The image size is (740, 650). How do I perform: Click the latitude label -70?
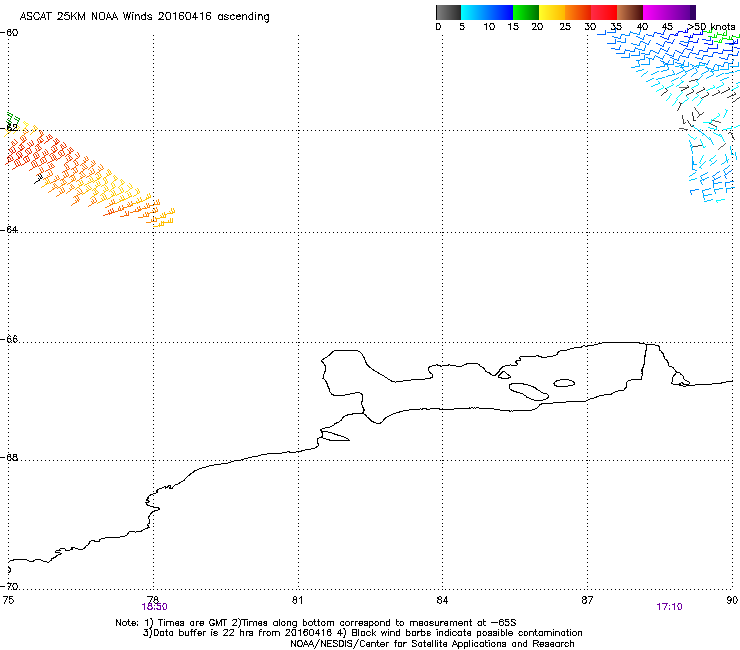9,586
